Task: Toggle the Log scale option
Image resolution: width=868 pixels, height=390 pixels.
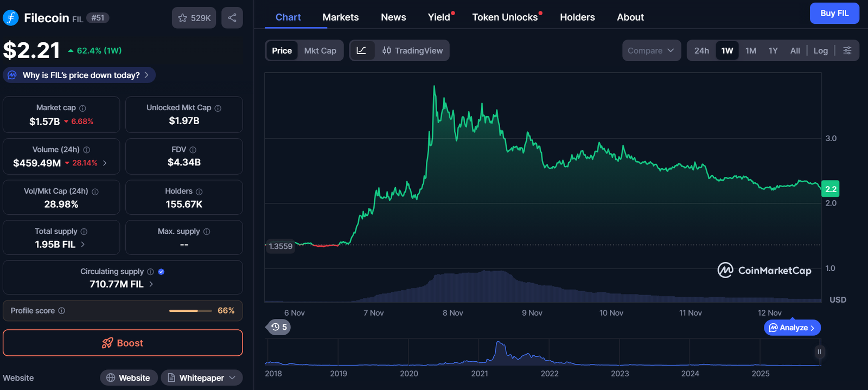Action: click(820, 50)
